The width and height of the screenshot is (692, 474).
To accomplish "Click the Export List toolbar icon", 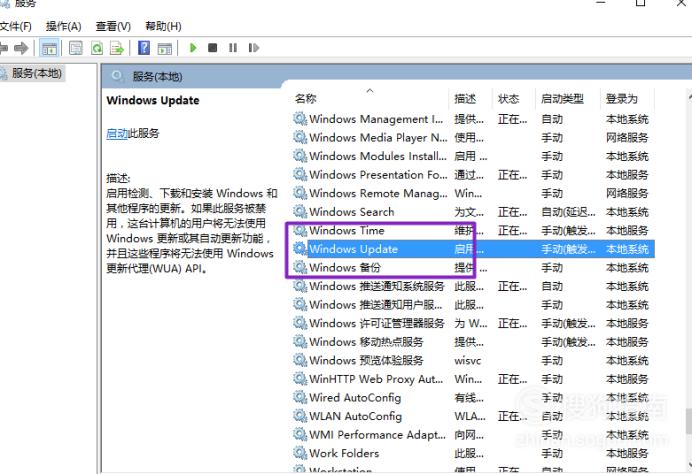I will 117,48.
